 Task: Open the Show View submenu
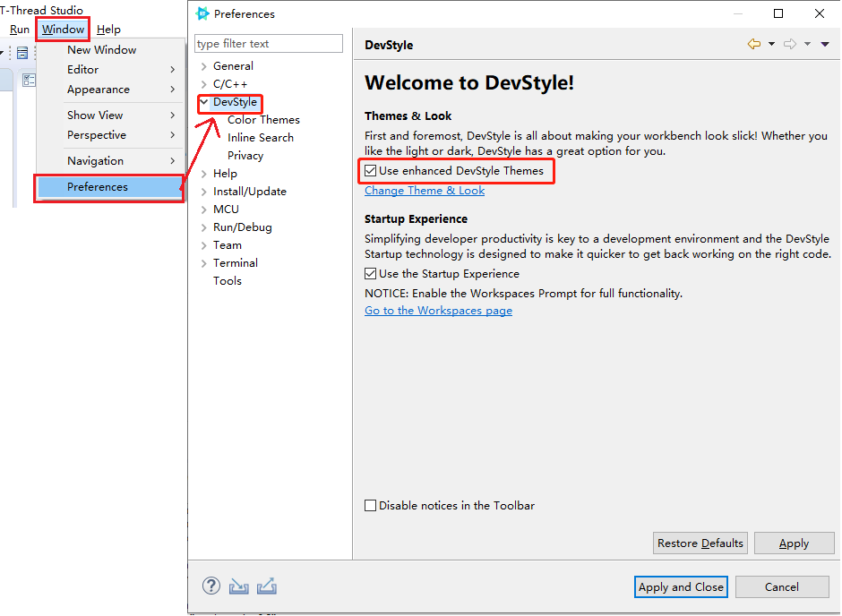110,115
